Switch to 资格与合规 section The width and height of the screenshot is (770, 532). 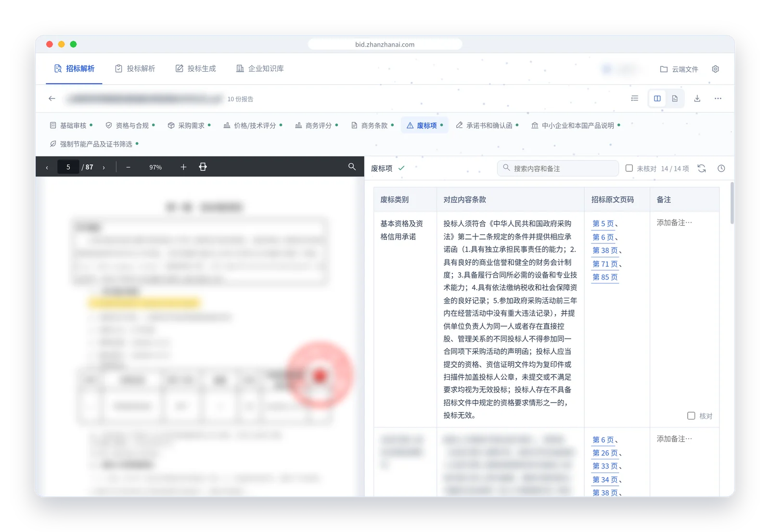130,126
